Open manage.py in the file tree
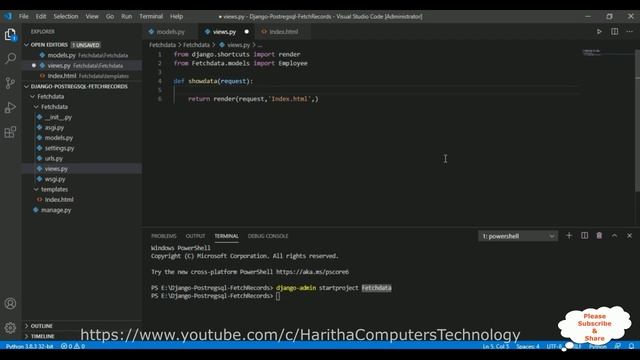 pos(82,210)
